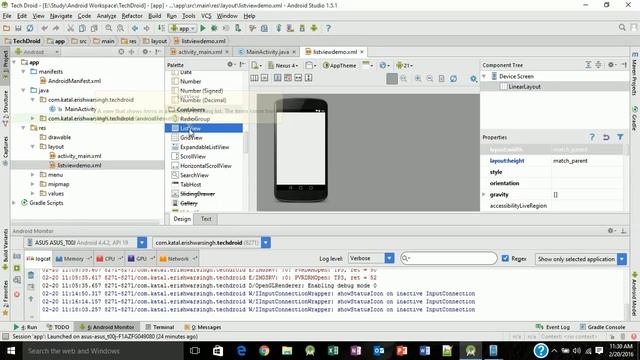Click Search Everywhere magnifier at top right
640x360 pixels.
point(622,27)
